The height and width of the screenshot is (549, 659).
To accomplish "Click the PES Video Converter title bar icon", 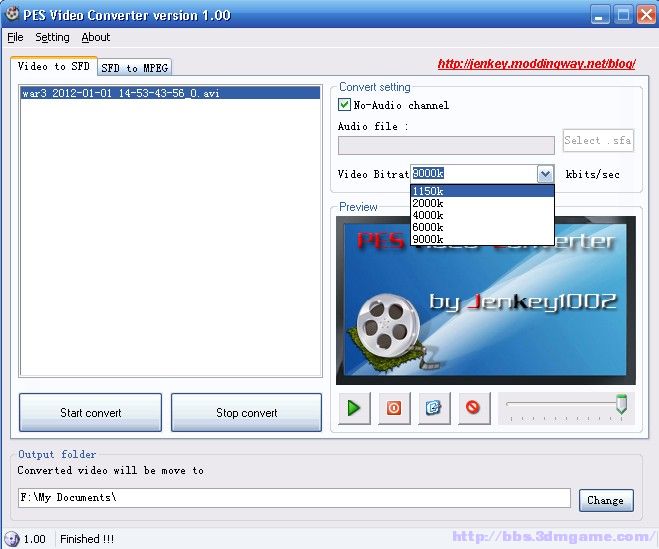I will [13, 14].
